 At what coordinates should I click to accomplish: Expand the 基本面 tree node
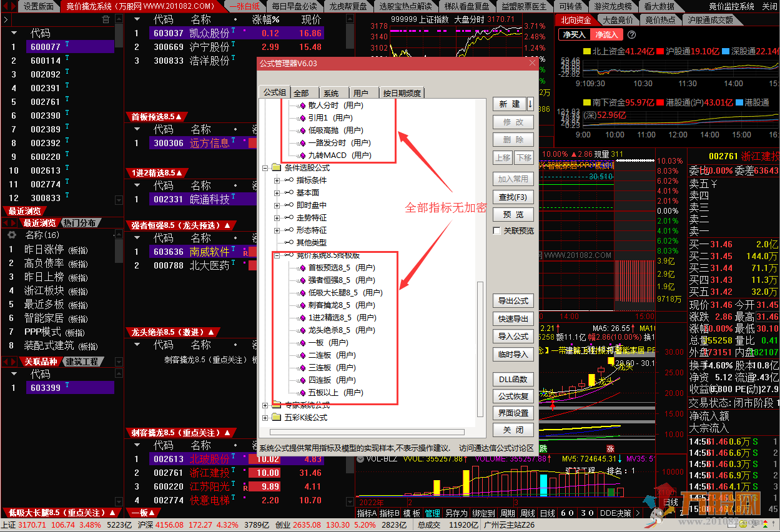coord(277,193)
